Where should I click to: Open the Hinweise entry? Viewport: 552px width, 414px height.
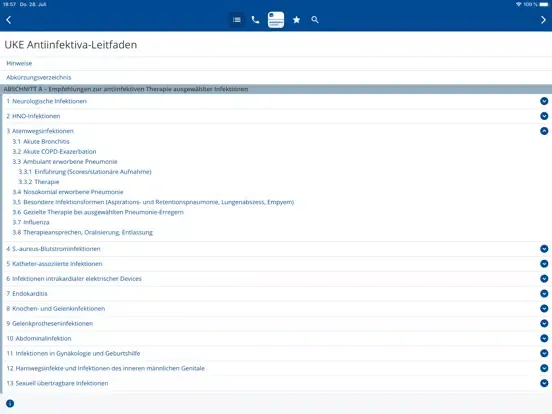19,63
